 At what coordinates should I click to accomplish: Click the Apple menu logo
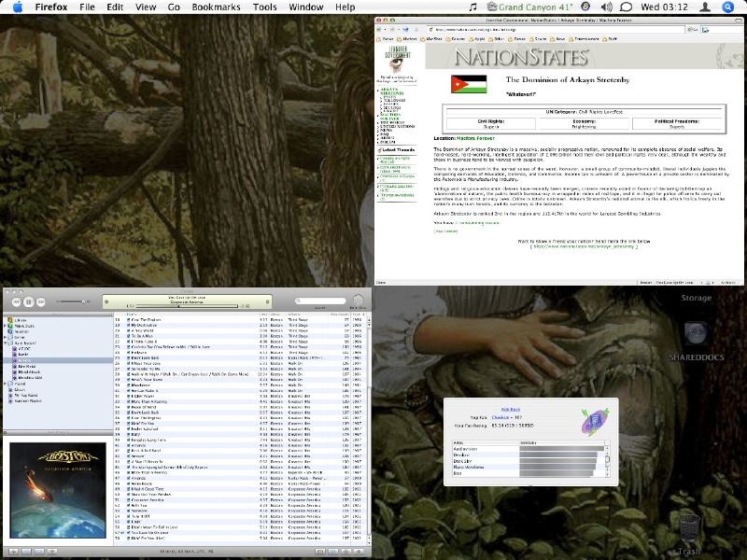click(17, 7)
